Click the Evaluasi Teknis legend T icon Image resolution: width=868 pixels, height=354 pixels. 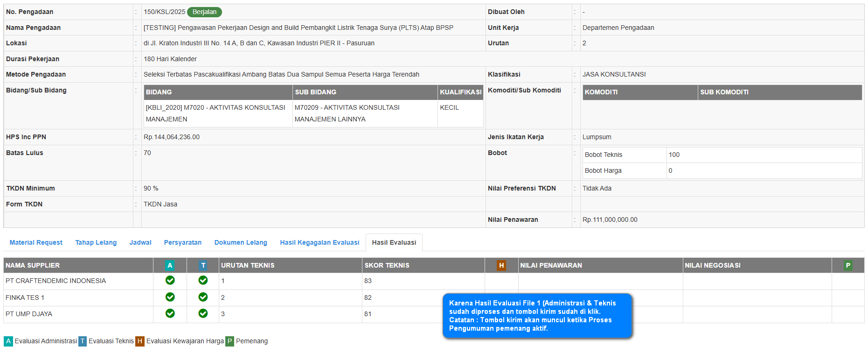point(83,341)
